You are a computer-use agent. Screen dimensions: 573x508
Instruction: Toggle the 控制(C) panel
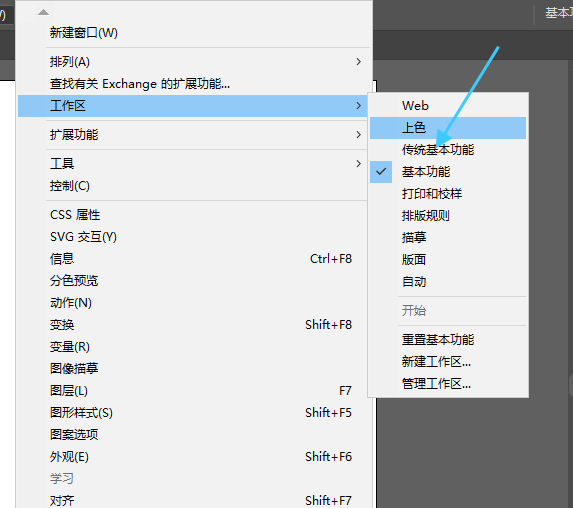pyautogui.click(x=193, y=186)
